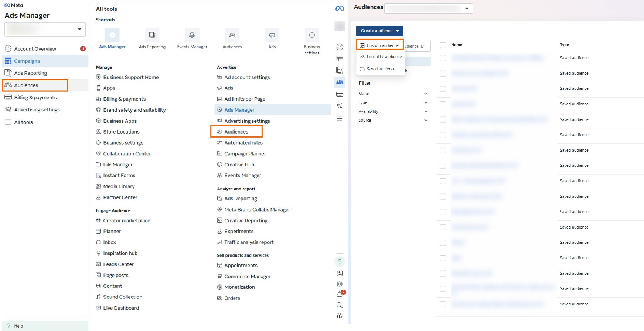Viewport: 644px width, 331px height.
Task: Open Audiences under the Advertise section
Action: point(236,132)
